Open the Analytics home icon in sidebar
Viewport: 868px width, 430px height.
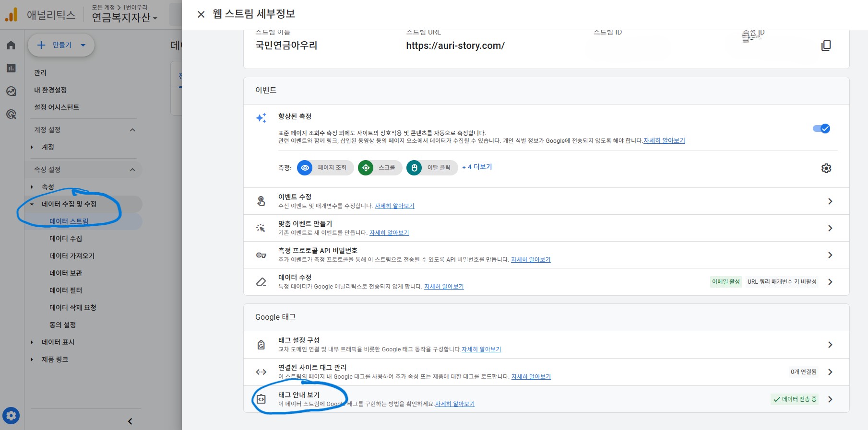coord(11,45)
